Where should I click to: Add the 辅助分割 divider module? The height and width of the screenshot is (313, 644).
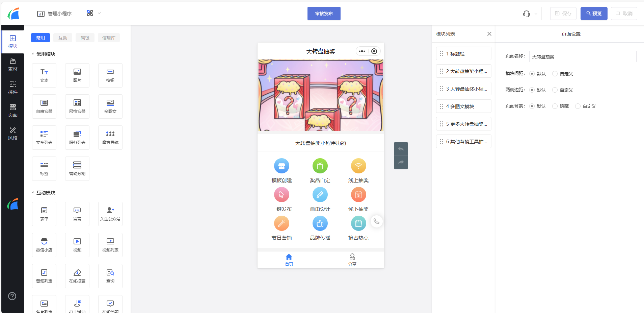77,169
